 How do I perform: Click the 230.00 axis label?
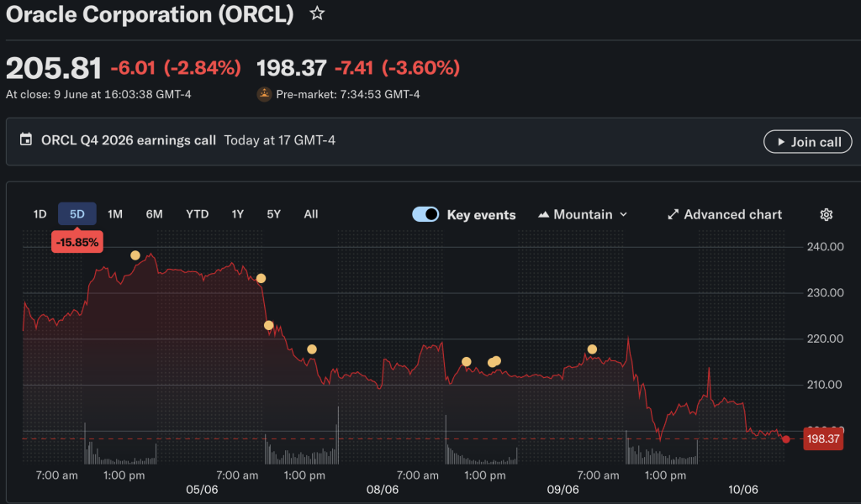click(826, 293)
